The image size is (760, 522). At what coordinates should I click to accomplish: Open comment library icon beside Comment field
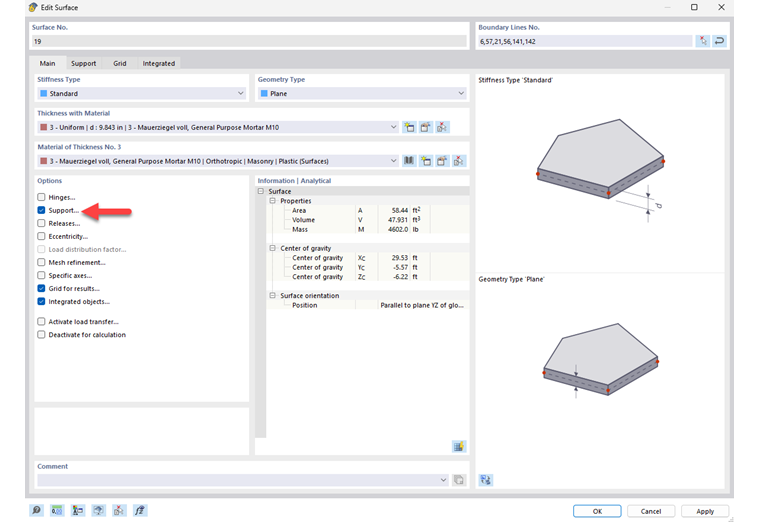tap(459, 480)
